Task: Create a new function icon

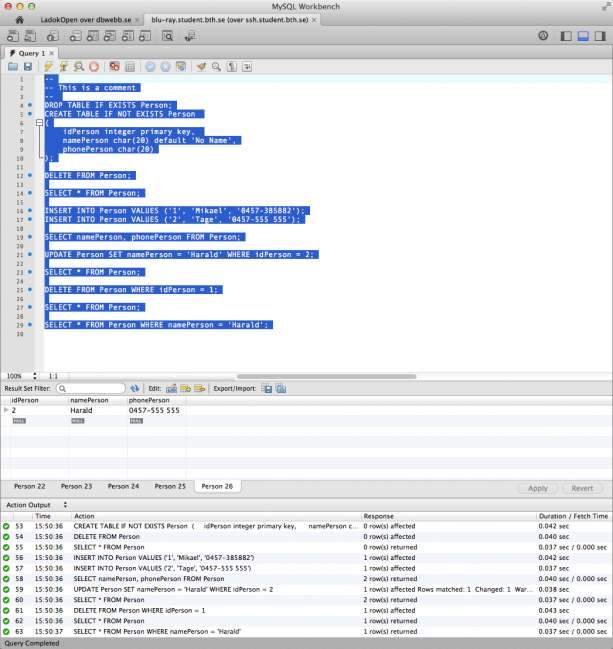Action: [x=145, y=36]
